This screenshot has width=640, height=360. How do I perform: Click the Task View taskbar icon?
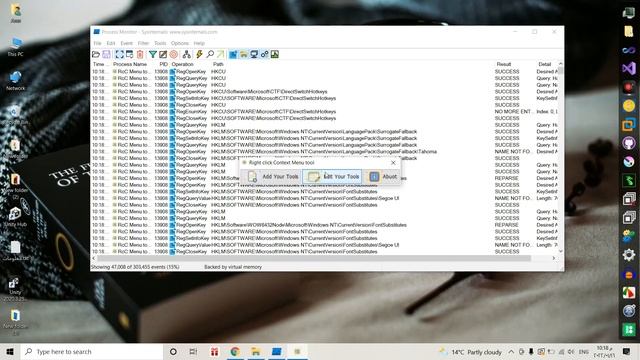[193, 351]
